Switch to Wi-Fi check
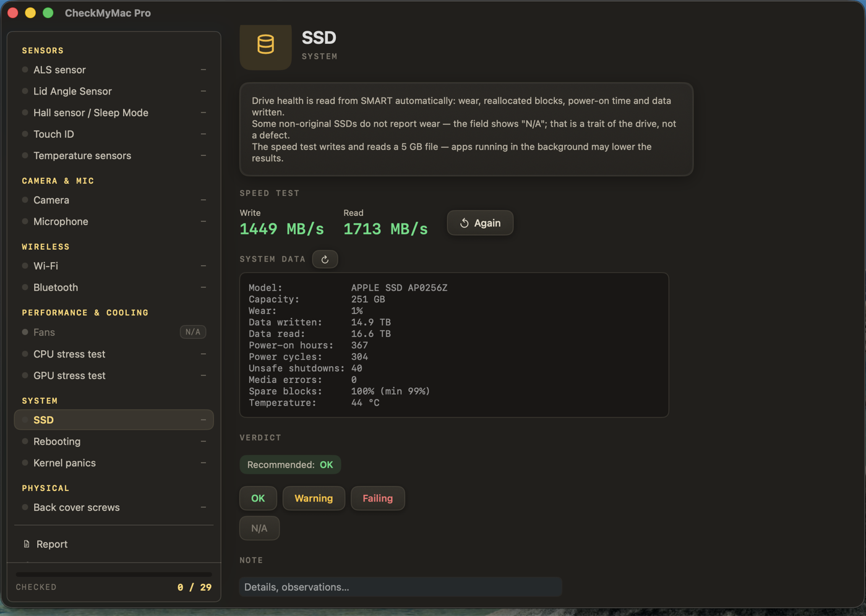Viewport: 866px width, 616px height. (x=114, y=266)
